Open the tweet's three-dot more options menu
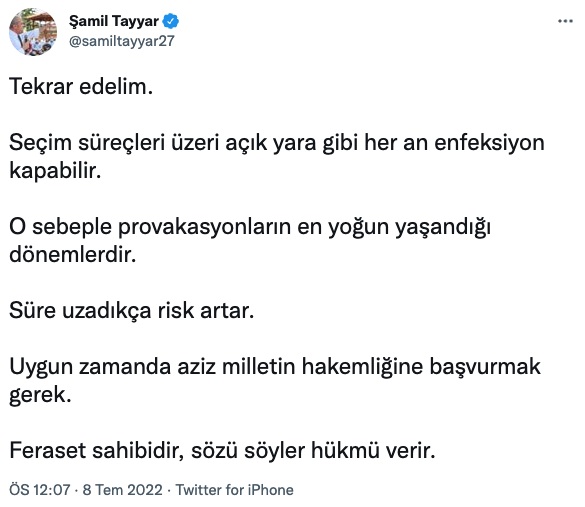The image size is (585, 507). [565, 21]
